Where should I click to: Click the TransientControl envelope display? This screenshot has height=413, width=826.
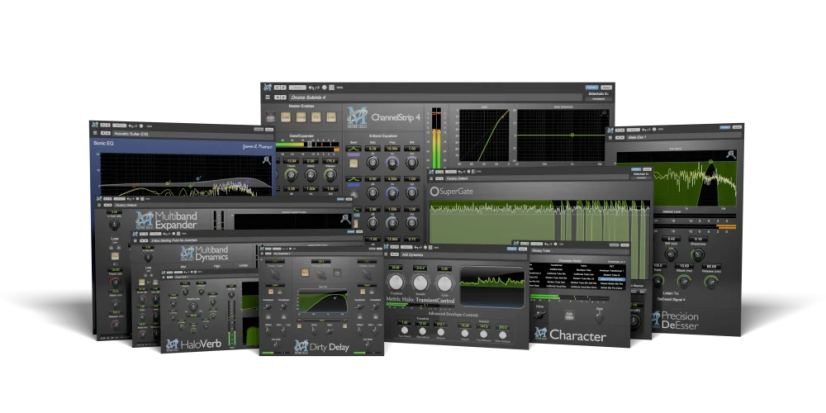pos(492,288)
